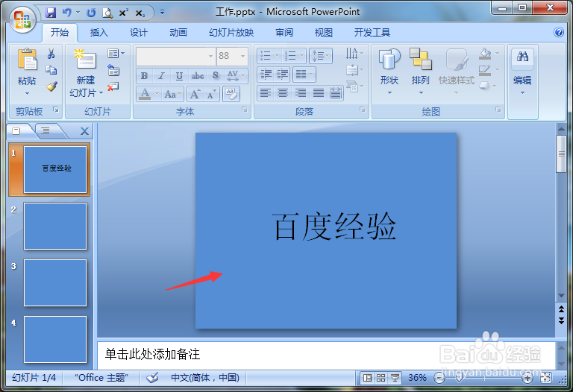Click the 36% zoom level
Screen dimensions: 573x392
point(417,378)
